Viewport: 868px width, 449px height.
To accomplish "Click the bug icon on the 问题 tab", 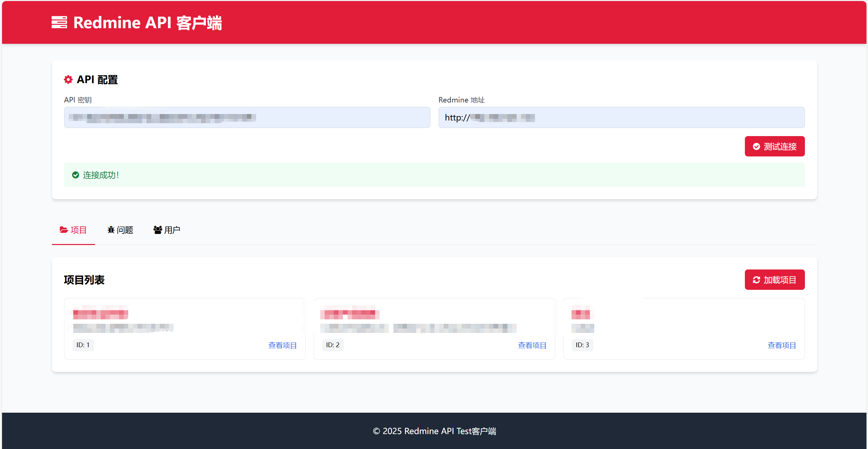I will [x=111, y=230].
